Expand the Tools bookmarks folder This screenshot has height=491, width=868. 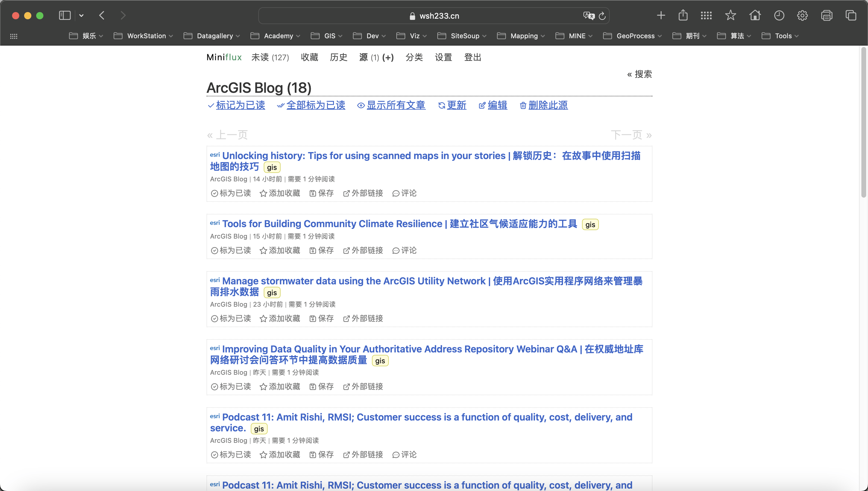click(x=780, y=36)
